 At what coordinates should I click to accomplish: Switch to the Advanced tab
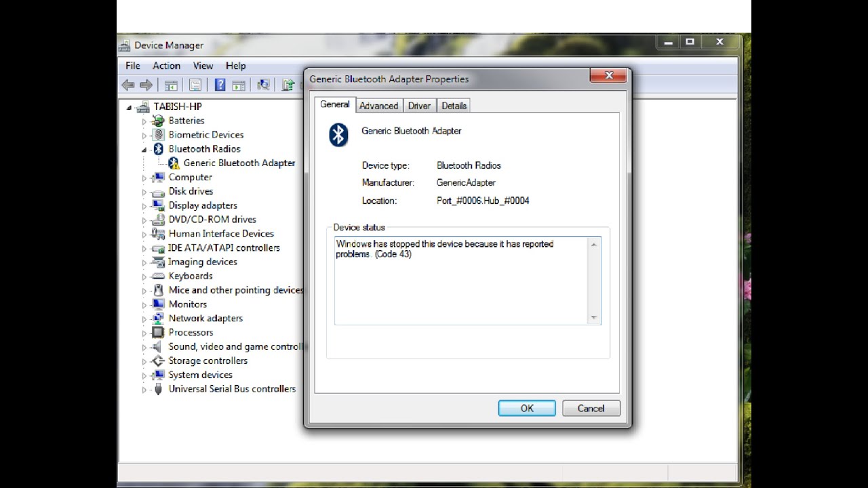[x=379, y=106]
